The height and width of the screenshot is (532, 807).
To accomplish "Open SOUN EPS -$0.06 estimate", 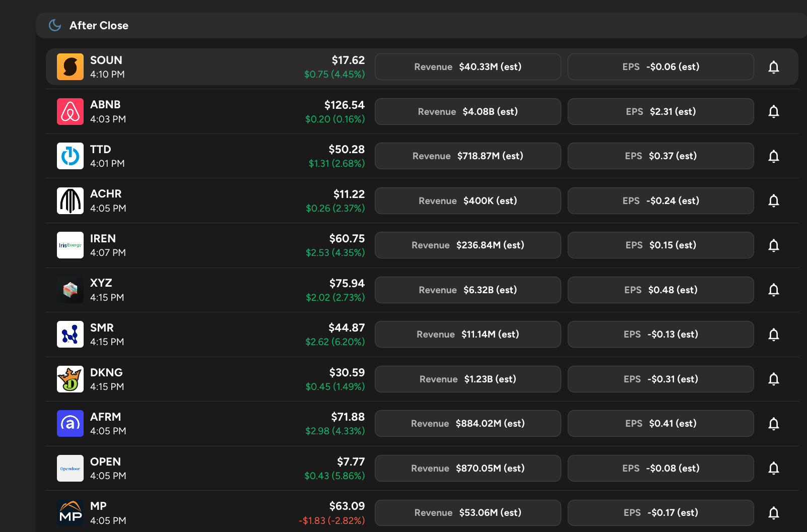I will (x=661, y=67).
